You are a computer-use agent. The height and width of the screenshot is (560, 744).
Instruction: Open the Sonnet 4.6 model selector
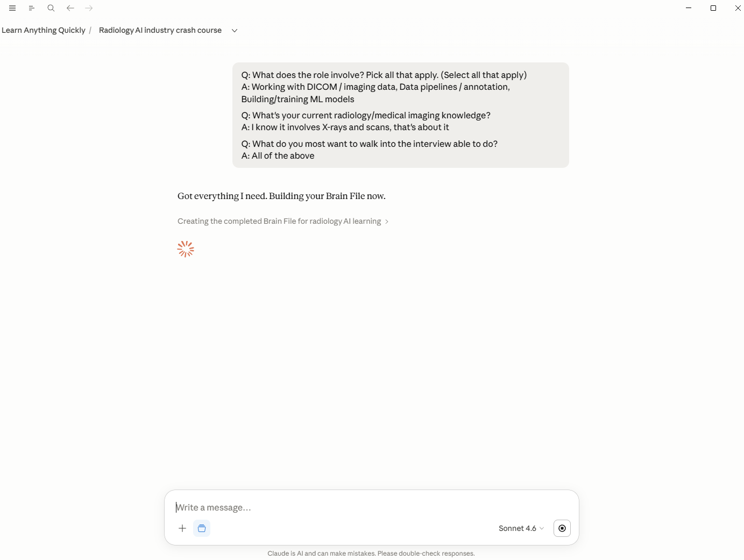point(521,528)
